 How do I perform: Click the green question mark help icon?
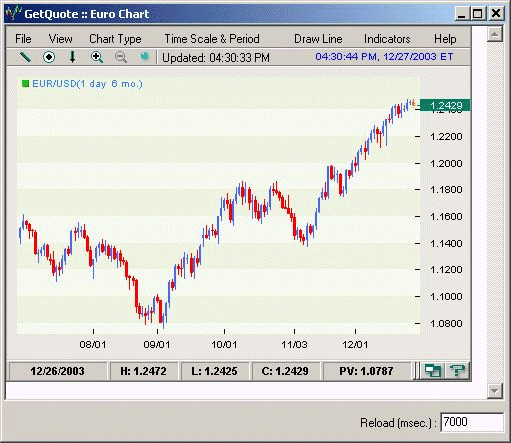point(457,371)
